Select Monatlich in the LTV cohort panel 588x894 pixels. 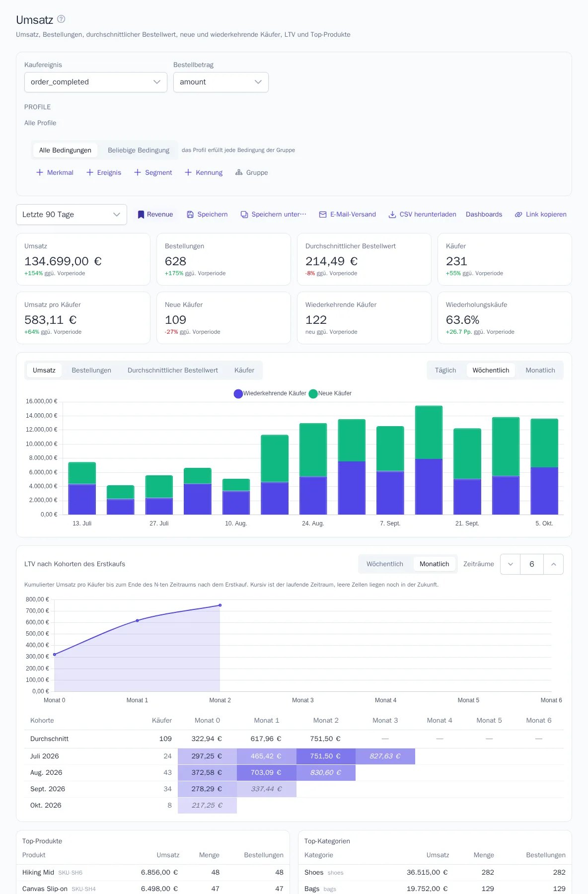[434, 564]
